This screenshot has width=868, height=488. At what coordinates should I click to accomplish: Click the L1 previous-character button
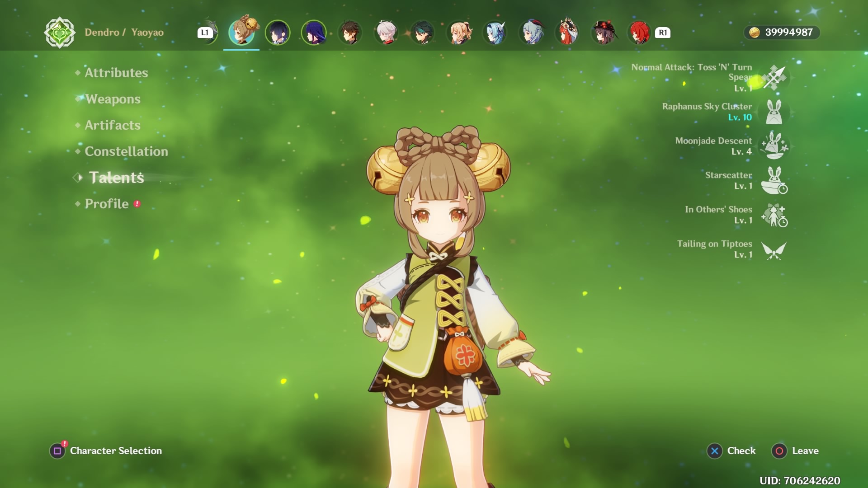coord(205,33)
